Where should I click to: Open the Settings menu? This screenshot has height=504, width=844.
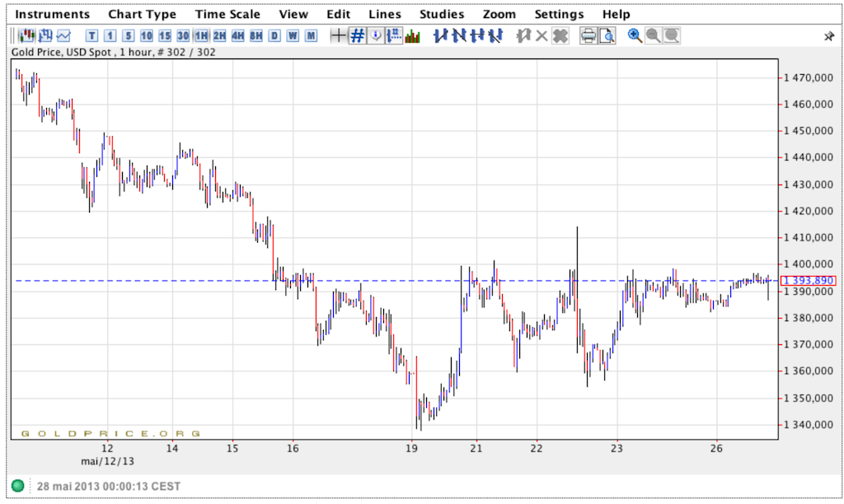click(559, 14)
